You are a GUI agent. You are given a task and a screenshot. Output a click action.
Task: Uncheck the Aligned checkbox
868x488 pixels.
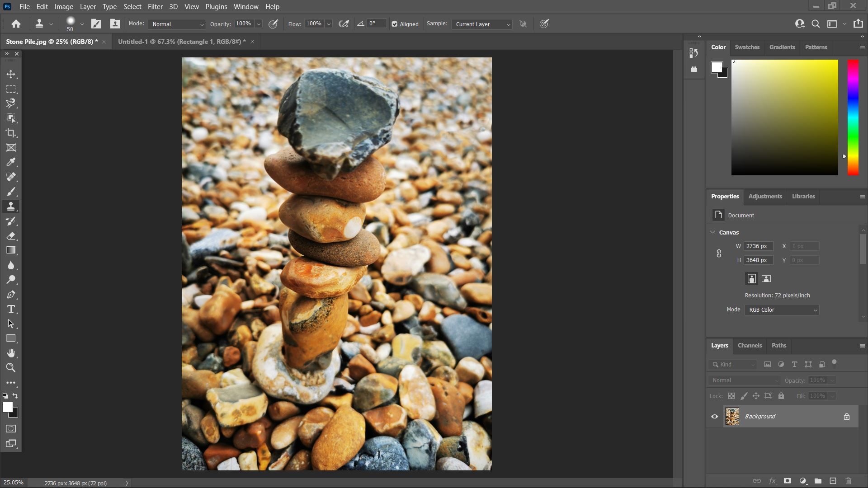[395, 24]
